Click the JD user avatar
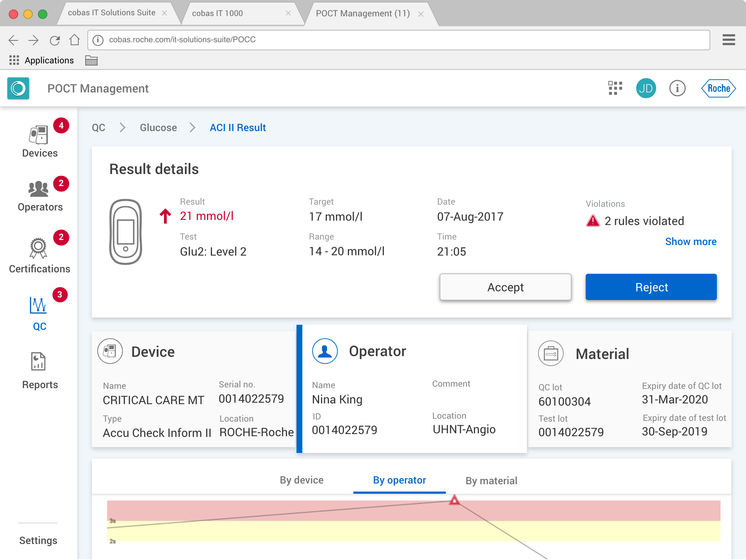The height and width of the screenshot is (560, 746). pos(646,88)
